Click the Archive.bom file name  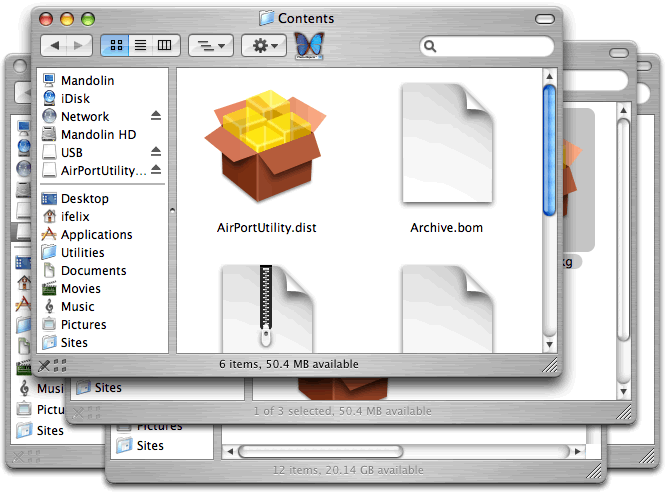447,228
